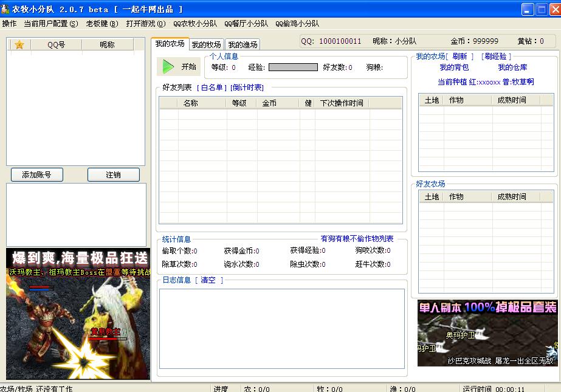Click 土地 header in 我的农场 table
This screenshot has height=392, width=561.
[432, 100]
